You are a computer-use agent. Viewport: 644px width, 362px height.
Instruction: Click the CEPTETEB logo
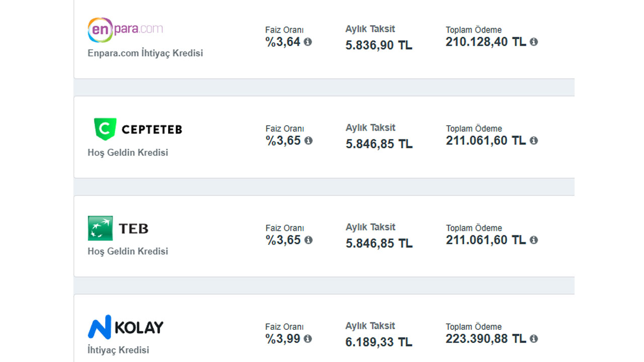point(138,129)
